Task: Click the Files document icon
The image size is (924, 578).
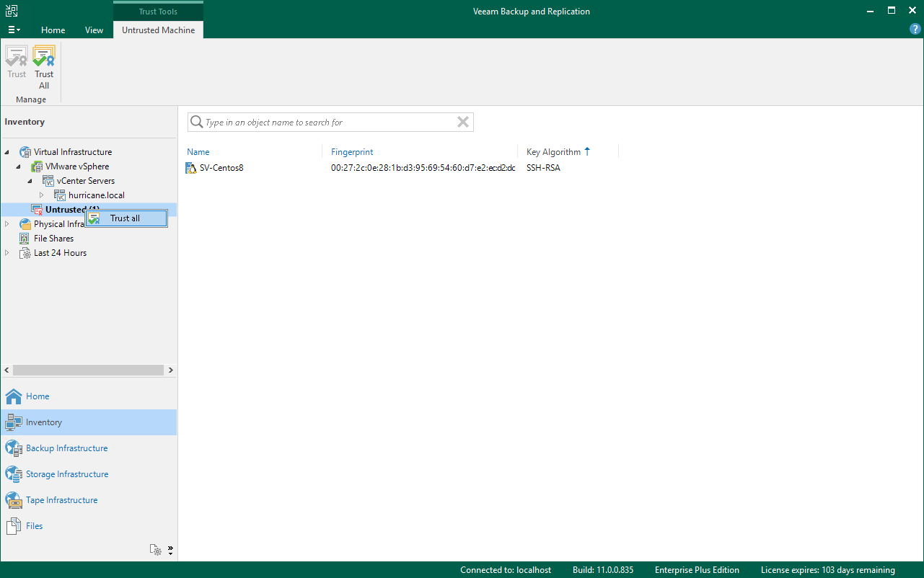Action: [x=14, y=526]
